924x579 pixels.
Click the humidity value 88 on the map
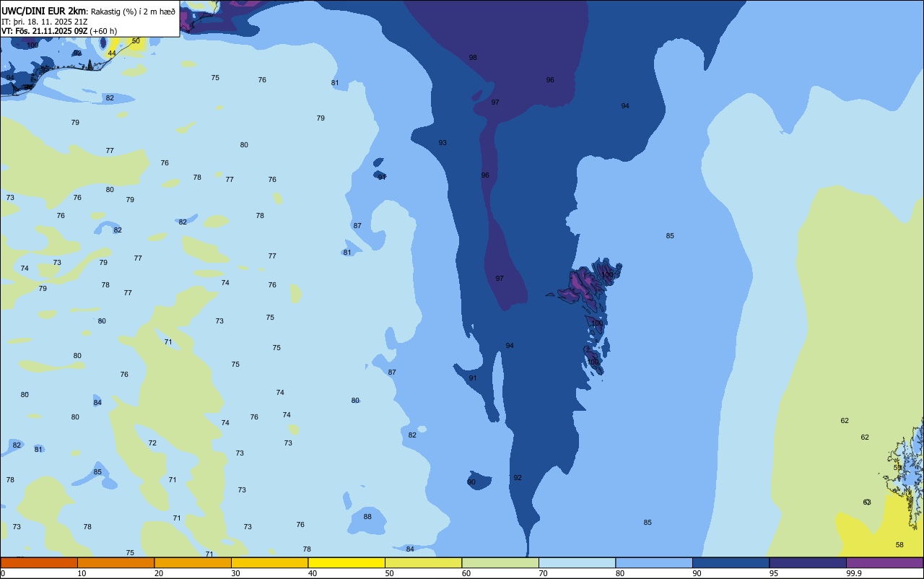(x=367, y=517)
